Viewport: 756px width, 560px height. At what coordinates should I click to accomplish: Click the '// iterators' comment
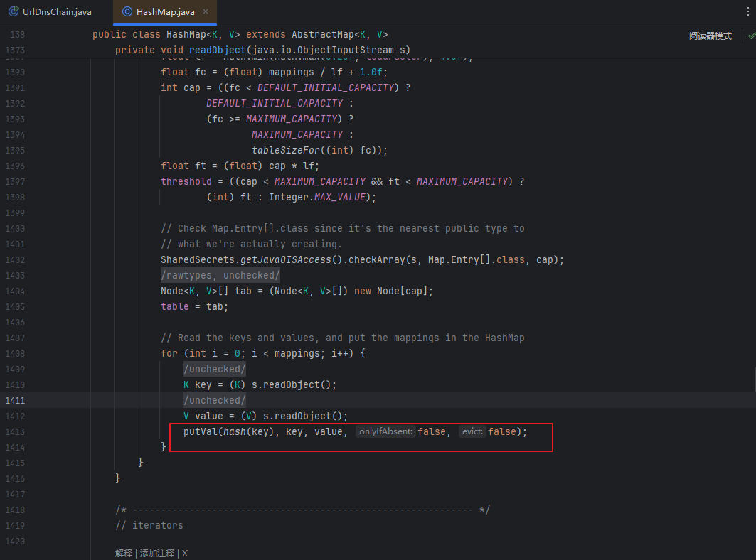coord(149,526)
